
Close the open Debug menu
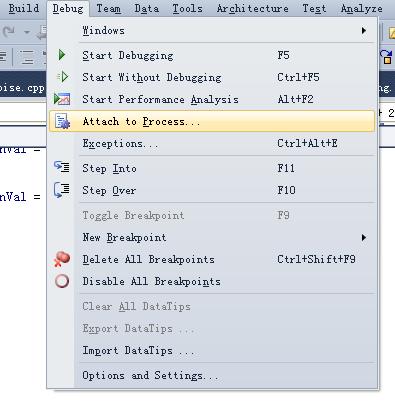(x=68, y=8)
